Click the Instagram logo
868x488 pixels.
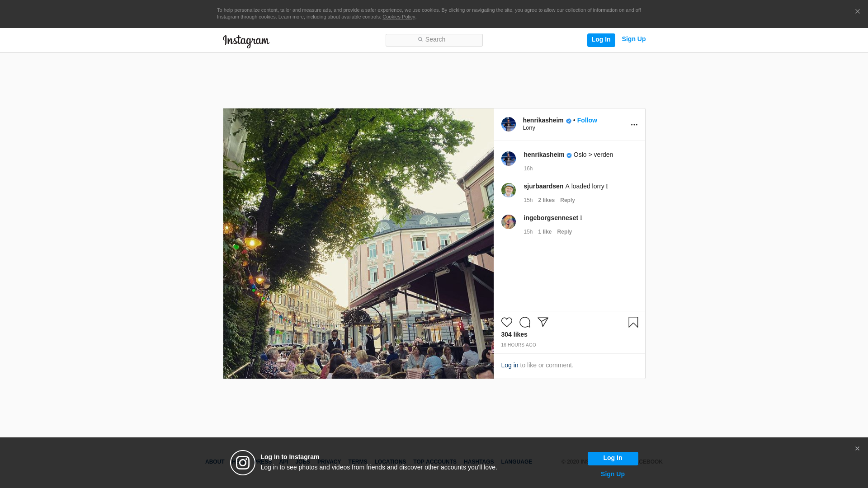(x=246, y=41)
